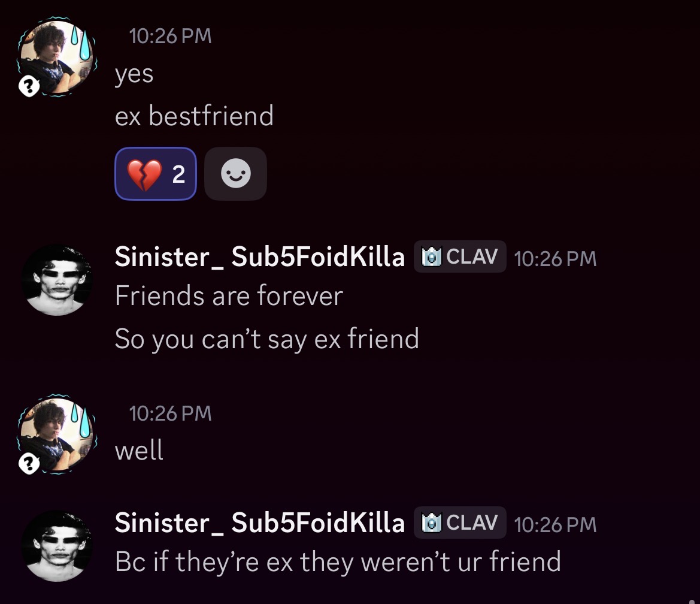Select the 'well' message text
Viewport: 700px width, 604px height.
pyautogui.click(x=139, y=451)
